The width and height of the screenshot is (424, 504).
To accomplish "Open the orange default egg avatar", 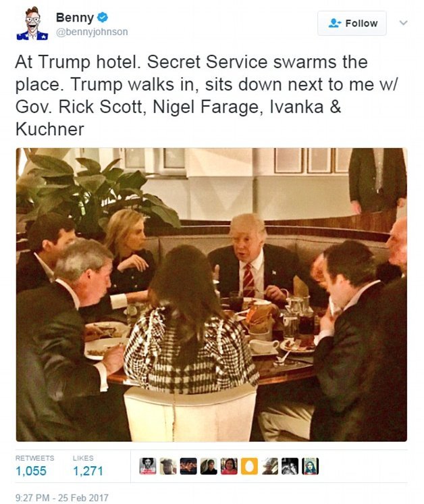I will point(249,466).
